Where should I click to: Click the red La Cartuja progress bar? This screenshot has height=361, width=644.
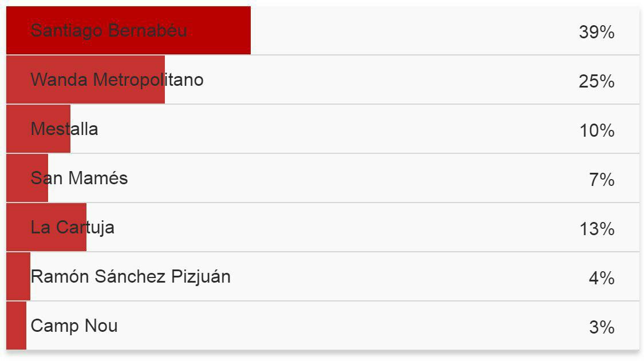pos(46,228)
